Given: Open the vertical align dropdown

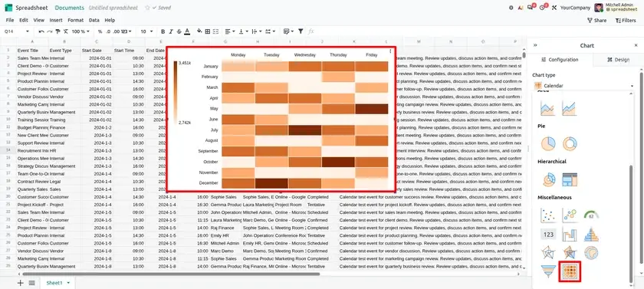Looking at the screenshot, I should point(244,31).
